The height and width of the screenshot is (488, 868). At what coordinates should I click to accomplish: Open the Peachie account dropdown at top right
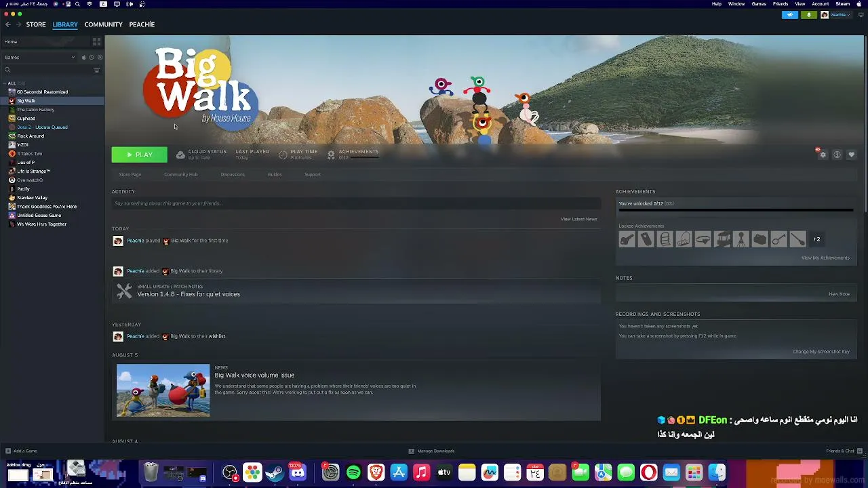pos(835,15)
